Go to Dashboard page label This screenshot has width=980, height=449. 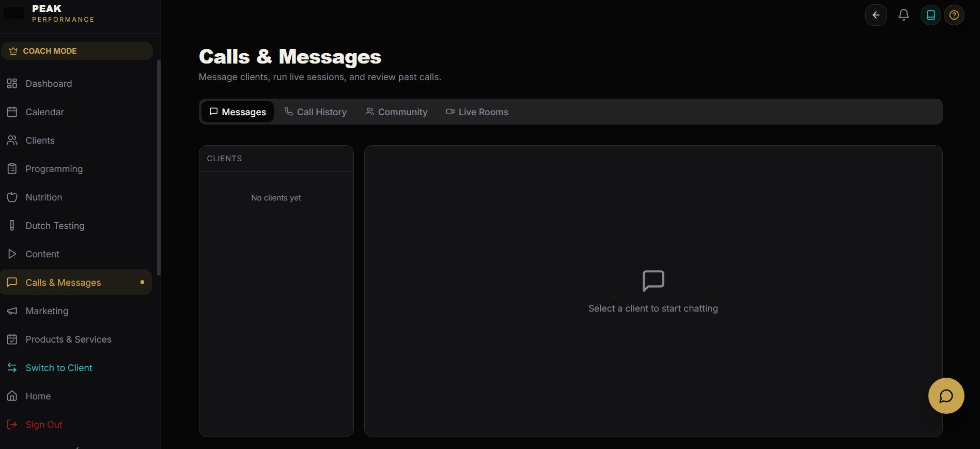click(x=49, y=84)
